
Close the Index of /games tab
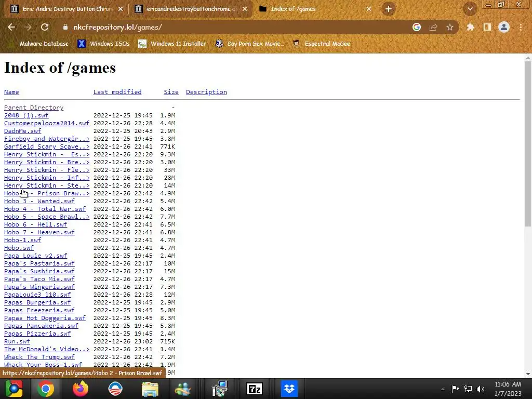(x=369, y=9)
